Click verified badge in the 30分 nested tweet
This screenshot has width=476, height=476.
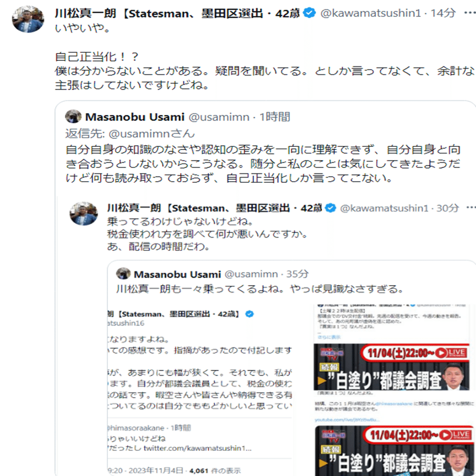[x=331, y=208]
